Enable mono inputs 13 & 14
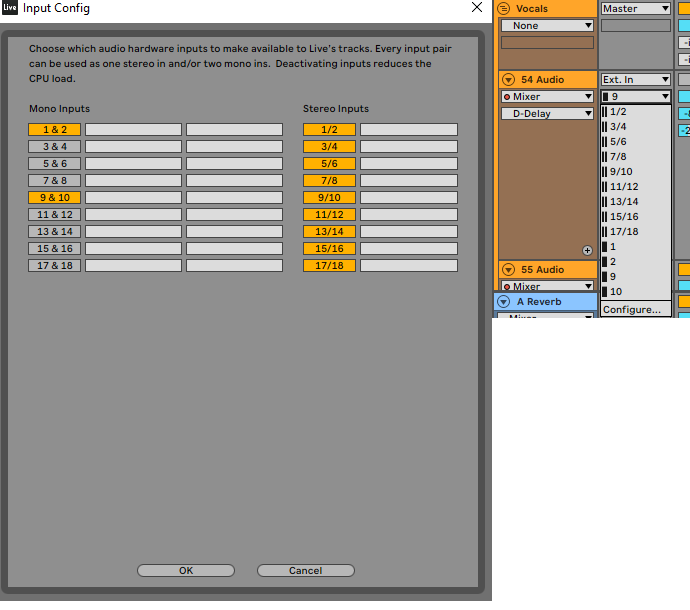 (x=55, y=232)
